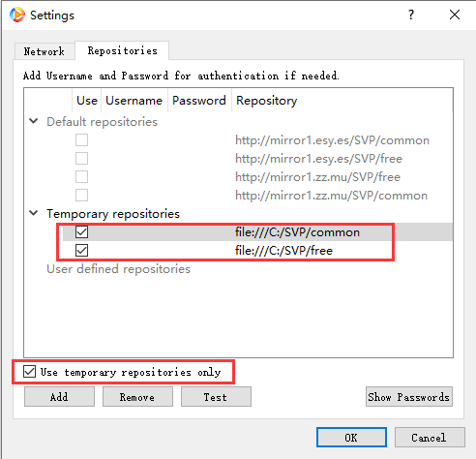The height and width of the screenshot is (459, 476).
Task: Click the Add button
Action: 59,397
